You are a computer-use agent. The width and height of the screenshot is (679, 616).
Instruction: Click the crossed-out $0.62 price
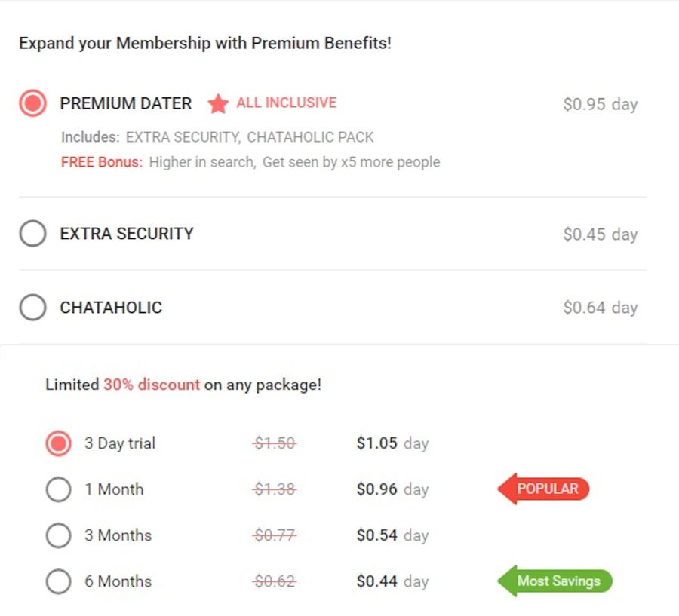(x=275, y=581)
